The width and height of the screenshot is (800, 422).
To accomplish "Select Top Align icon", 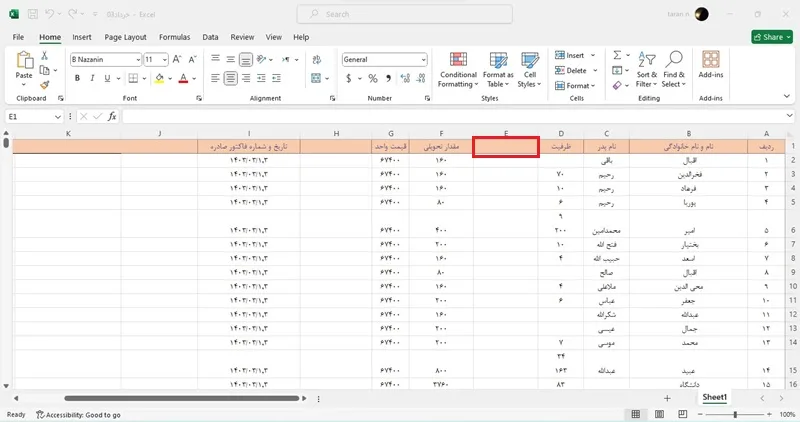I will [x=215, y=59].
